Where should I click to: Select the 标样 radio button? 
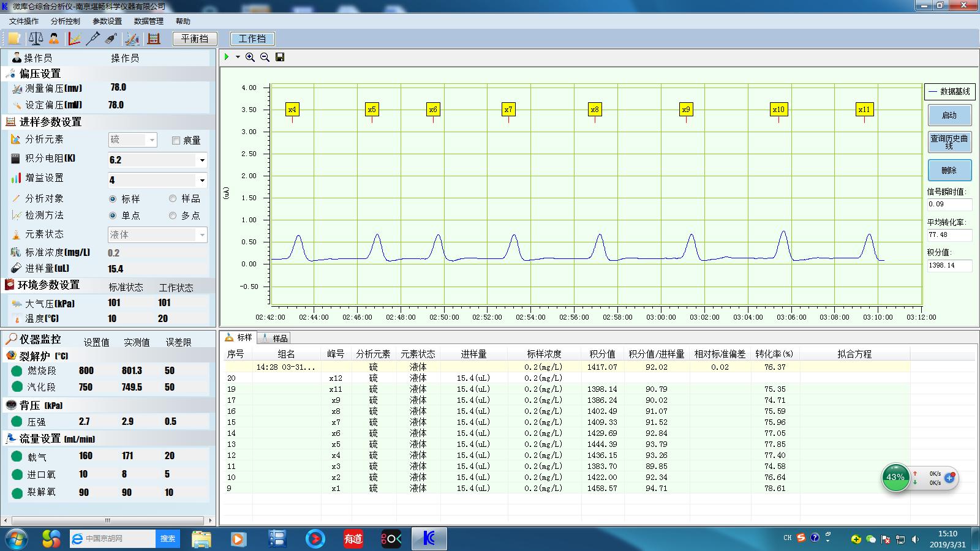113,199
